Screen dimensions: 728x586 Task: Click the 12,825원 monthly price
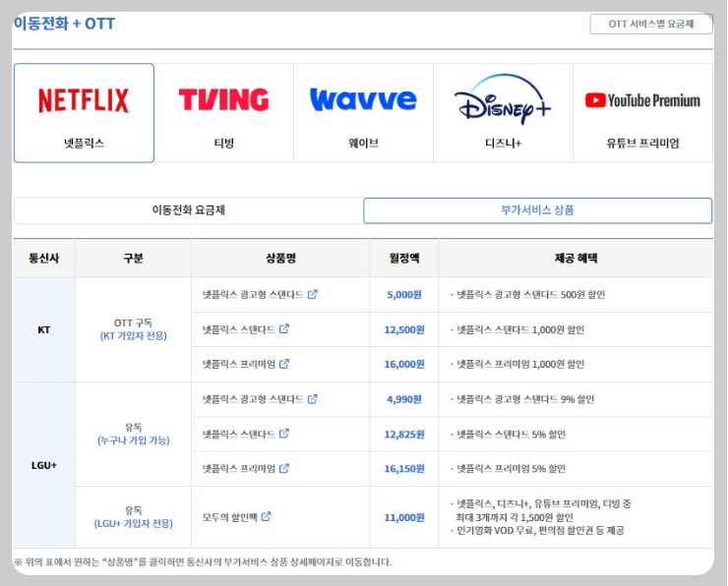point(404,434)
